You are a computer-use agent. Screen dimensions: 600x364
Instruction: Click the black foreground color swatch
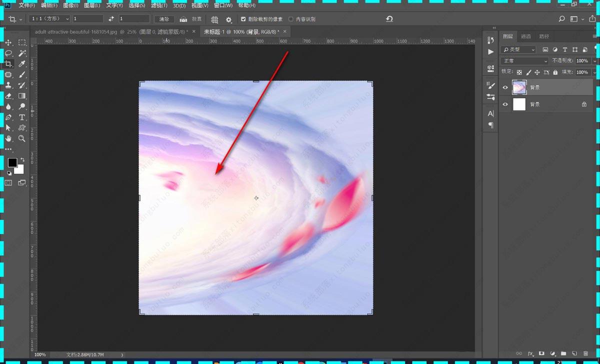coord(12,162)
